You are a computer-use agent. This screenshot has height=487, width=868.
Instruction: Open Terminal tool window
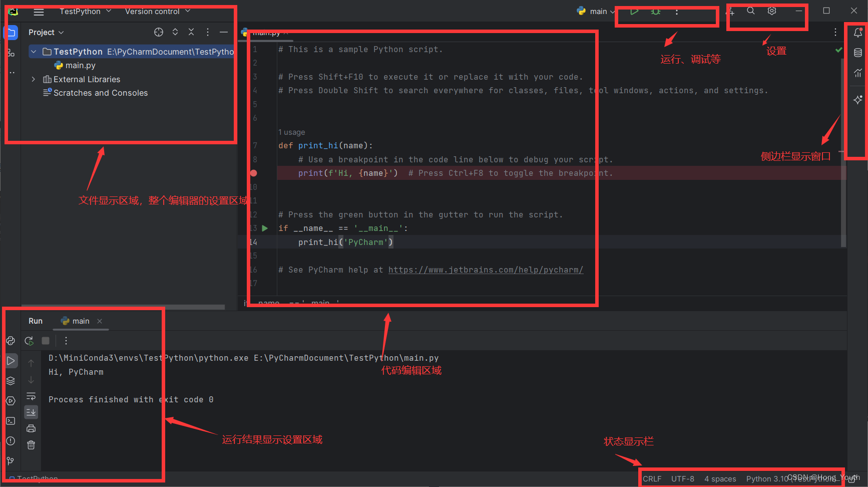click(11, 421)
